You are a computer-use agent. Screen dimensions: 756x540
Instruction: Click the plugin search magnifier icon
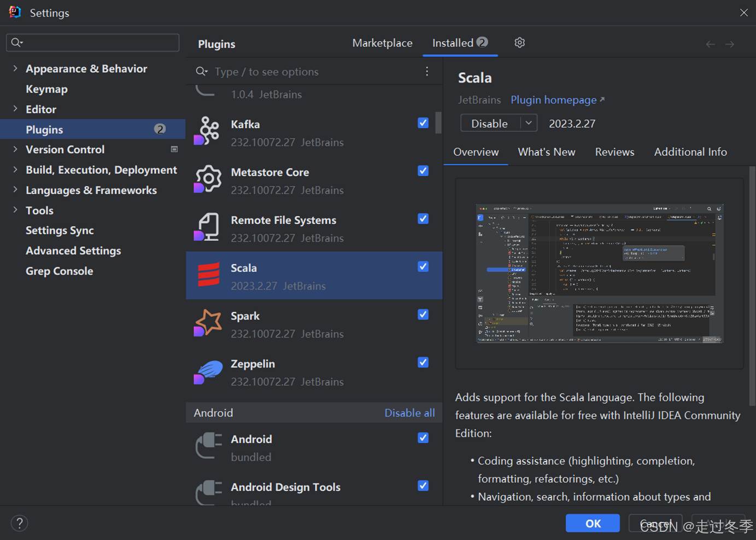pos(202,72)
